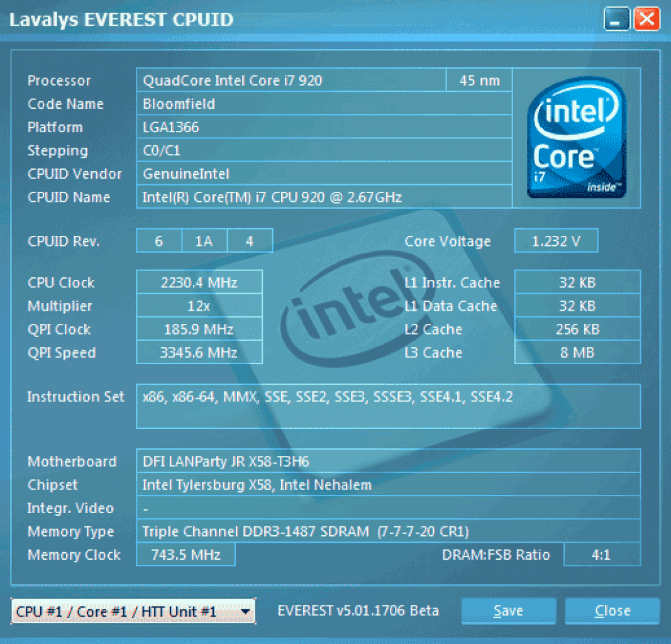Click the Save button
The width and height of the screenshot is (671, 644).
click(508, 611)
